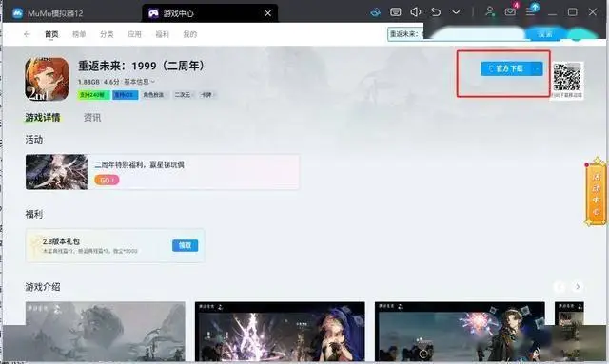The height and width of the screenshot is (364, 609).
Task: Select the 游戏详情 tab
Action: 43,118
